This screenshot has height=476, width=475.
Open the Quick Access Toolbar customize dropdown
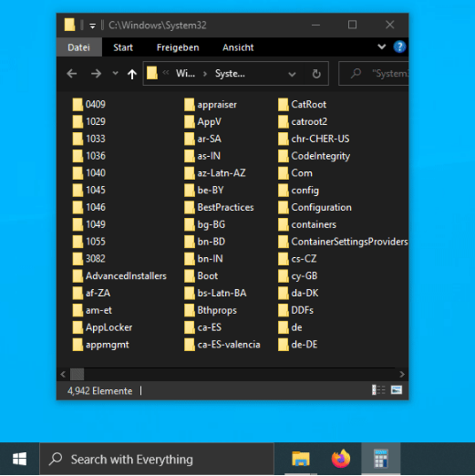[93, 26]
